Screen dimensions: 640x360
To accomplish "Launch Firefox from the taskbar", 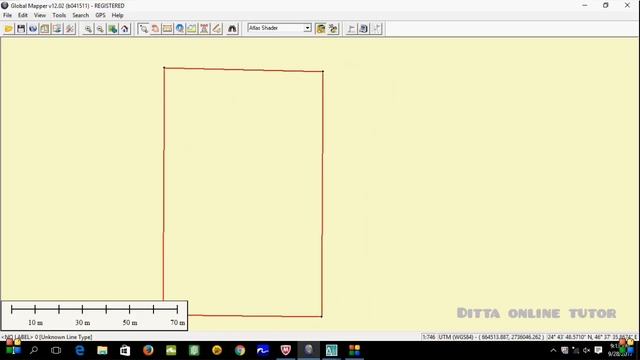I will [x=148, y=350].
